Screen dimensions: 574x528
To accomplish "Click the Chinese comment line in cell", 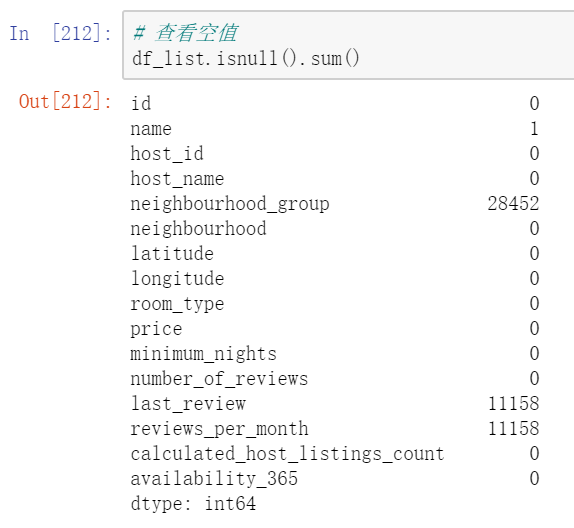I will (185, 33).
